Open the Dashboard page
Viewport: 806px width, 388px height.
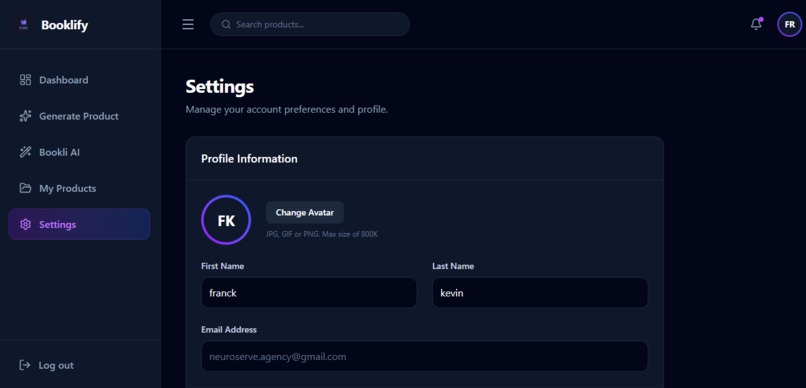(x=79, y=80)
